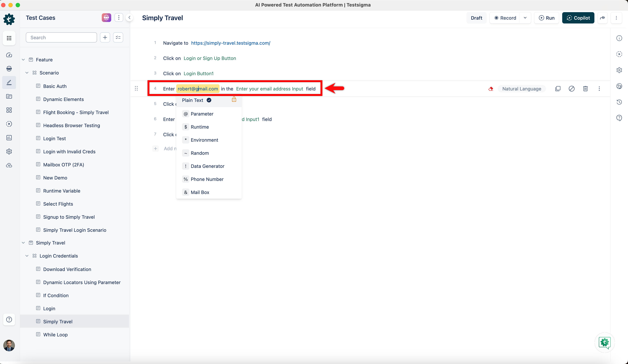Click the Testsigma logo icon

9,19
